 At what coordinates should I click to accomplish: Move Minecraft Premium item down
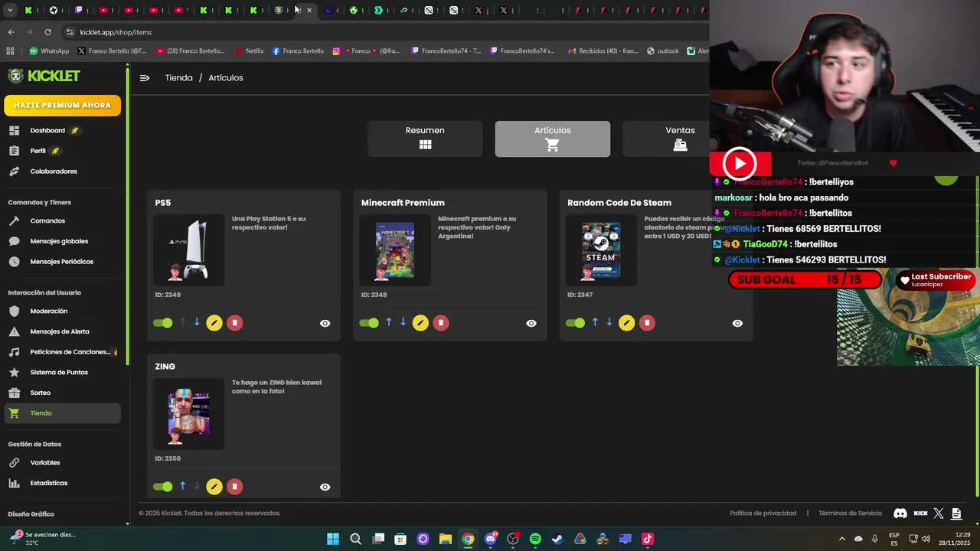click(403, 323)
